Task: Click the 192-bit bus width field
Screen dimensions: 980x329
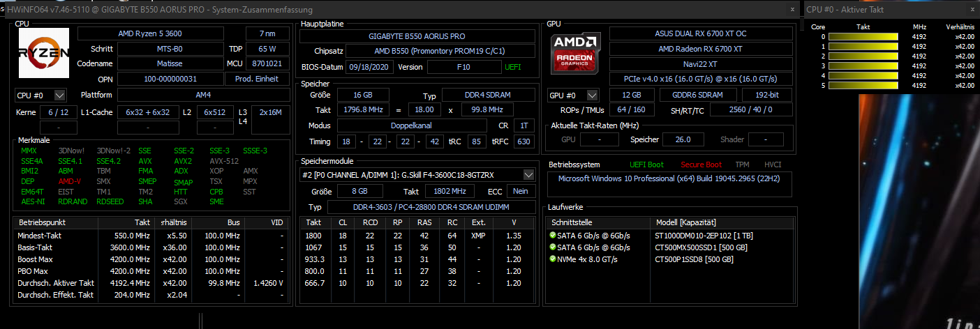Action: (x=767, y=95)
